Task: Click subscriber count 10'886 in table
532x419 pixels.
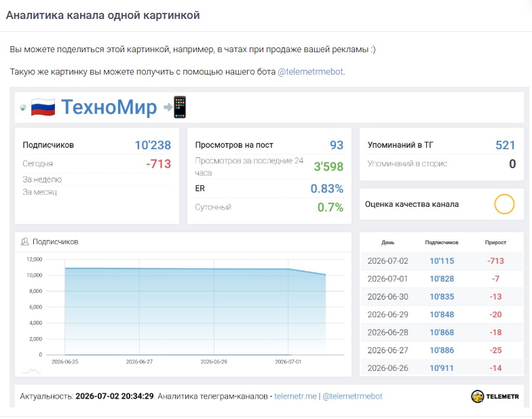Action: (x=442, y=350)
